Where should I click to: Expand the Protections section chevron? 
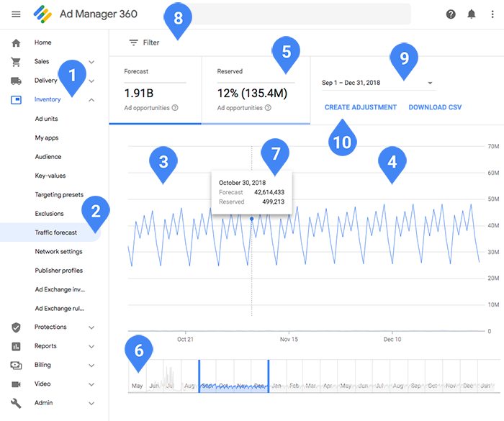(91, 327)
